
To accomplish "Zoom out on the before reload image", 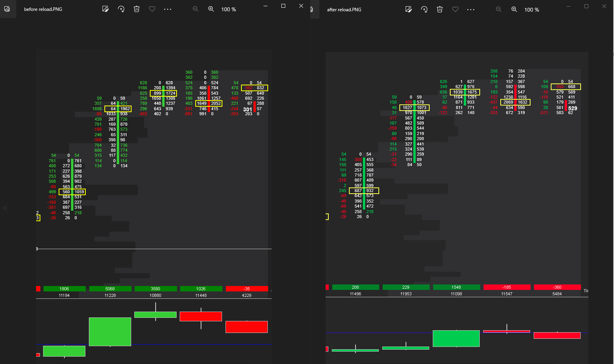I will point(196,9).
